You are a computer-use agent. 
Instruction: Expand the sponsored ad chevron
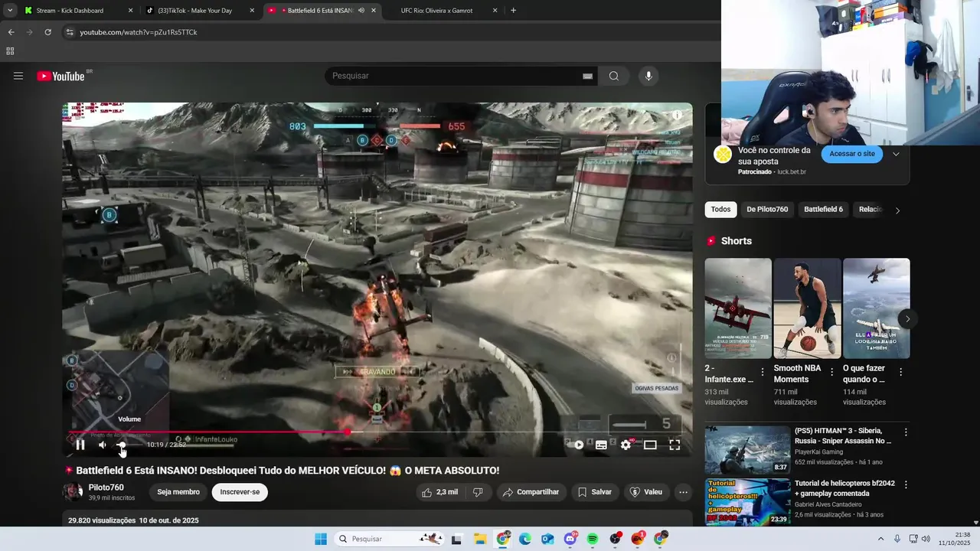point(896,154)
